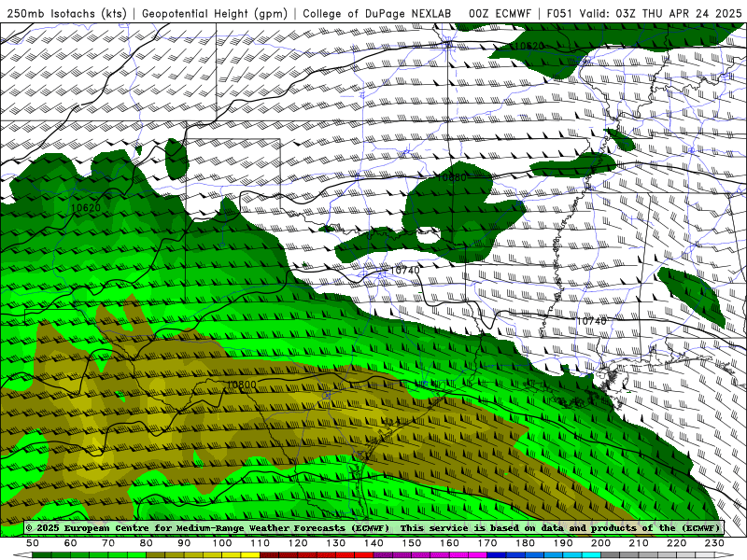Screen dimensions: 747x560
Task: Click the 120 value on the color scale
Action: pyautogui.click(x=298, y=543)
